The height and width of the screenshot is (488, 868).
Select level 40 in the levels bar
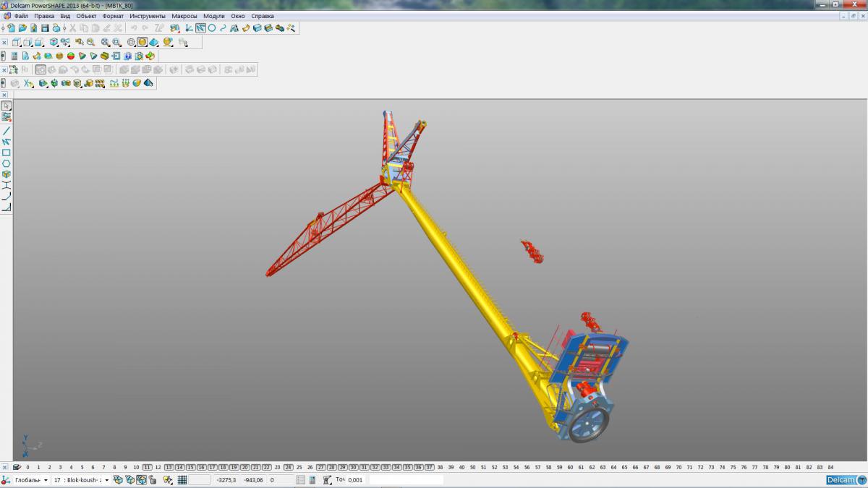point(461,467)
